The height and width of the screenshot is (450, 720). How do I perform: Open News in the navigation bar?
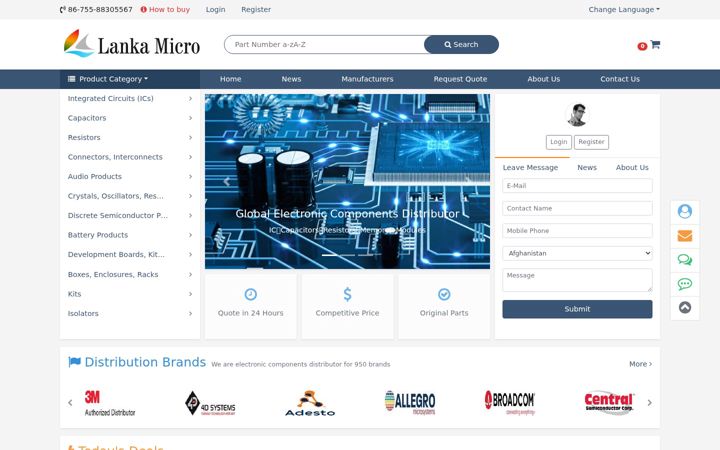pyautogui.click(x=291, y=79)
